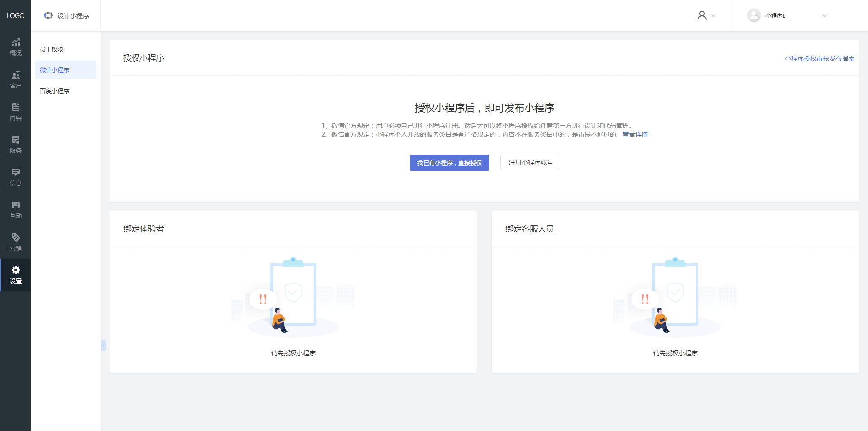Click 请先授权小程序 text under 绑定体验者

point(293,353)
